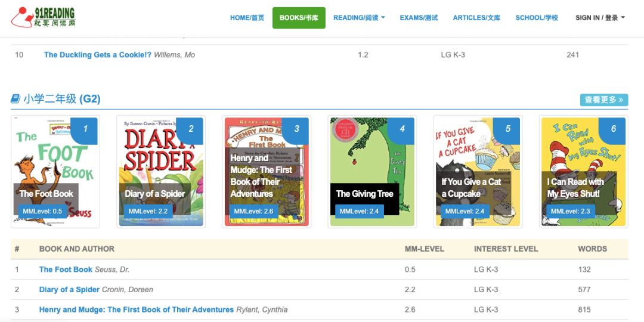Go to HOME/首页 in the navigation
Screen dimensions: 644x322
[247, 18]
